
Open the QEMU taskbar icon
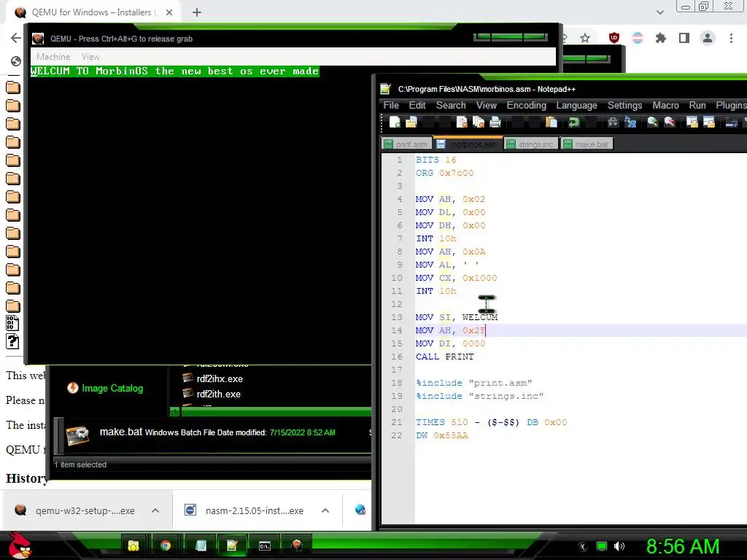coord(297,545)
